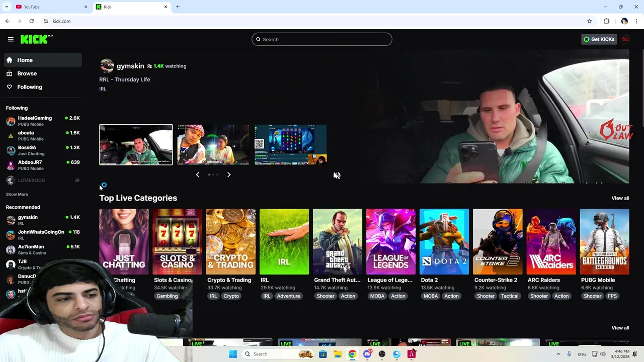This screenshot has height=362, width=644.
Task: Click the Get KICKs button
Action: point(599,39)
